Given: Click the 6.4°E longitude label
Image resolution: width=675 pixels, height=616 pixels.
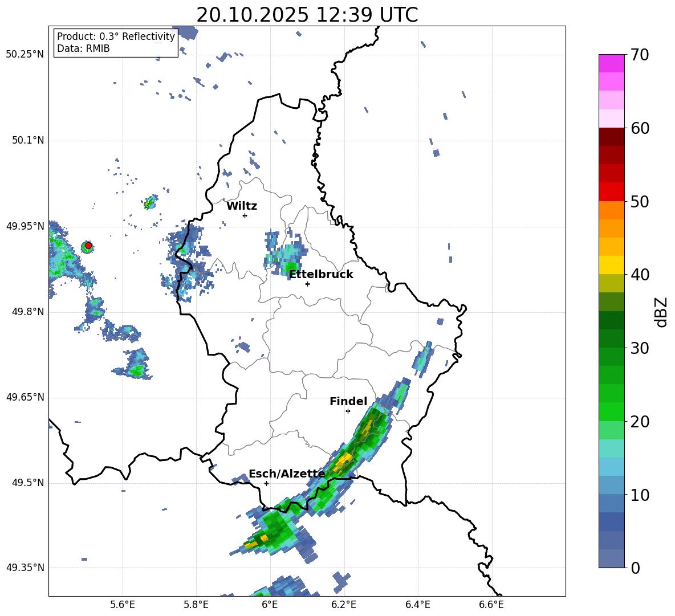Looking at the screenshot, I should coord(417,605).
